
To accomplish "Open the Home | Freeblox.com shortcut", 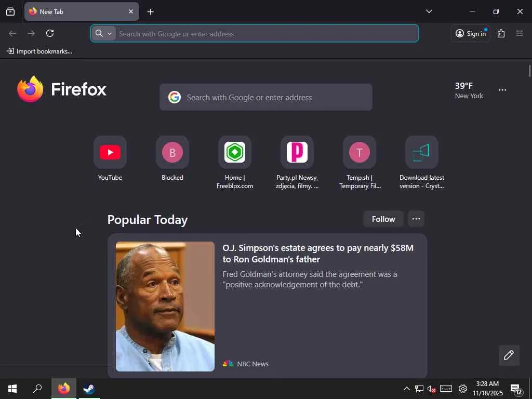I will 235,163.
